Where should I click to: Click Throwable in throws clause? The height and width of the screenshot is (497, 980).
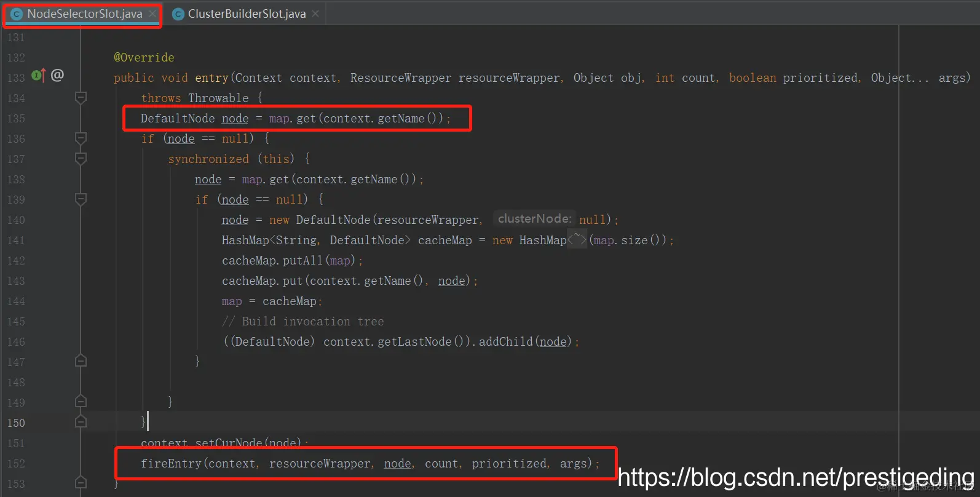(218, 98)
